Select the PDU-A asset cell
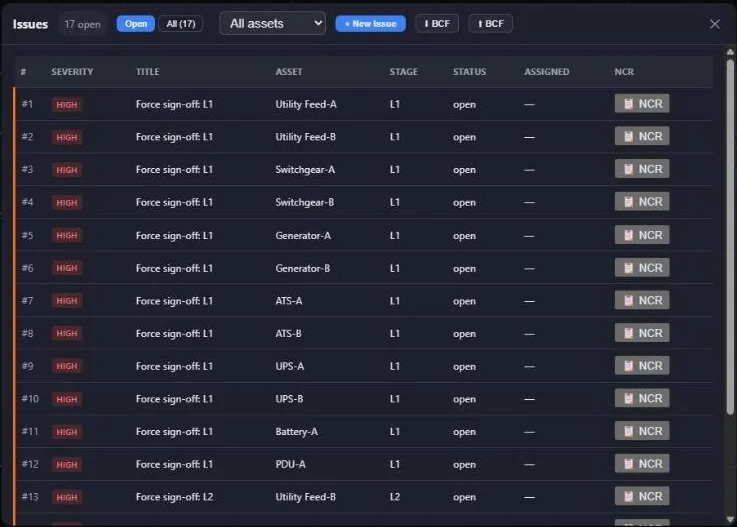737x527 pixels. [290, 464]
